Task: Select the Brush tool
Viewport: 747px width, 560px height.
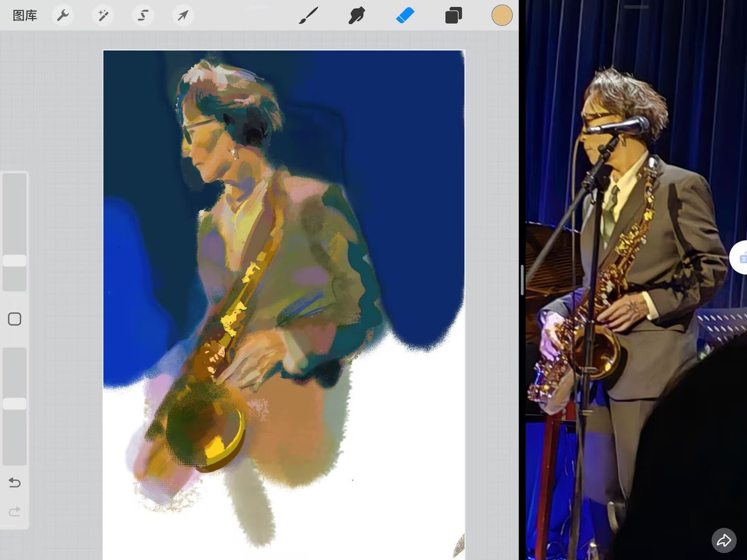Action: point(308,16)
